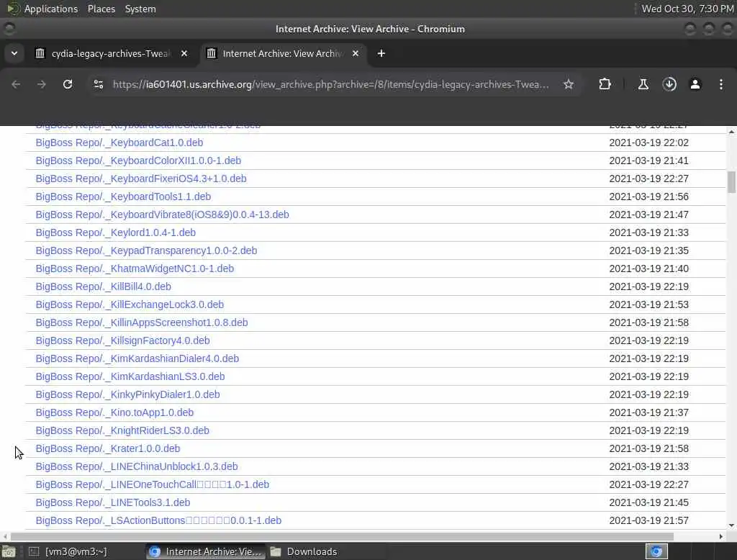Screen dimensions: 737x560
Task: Open site information icon in address bar
Action: (99, 84)
